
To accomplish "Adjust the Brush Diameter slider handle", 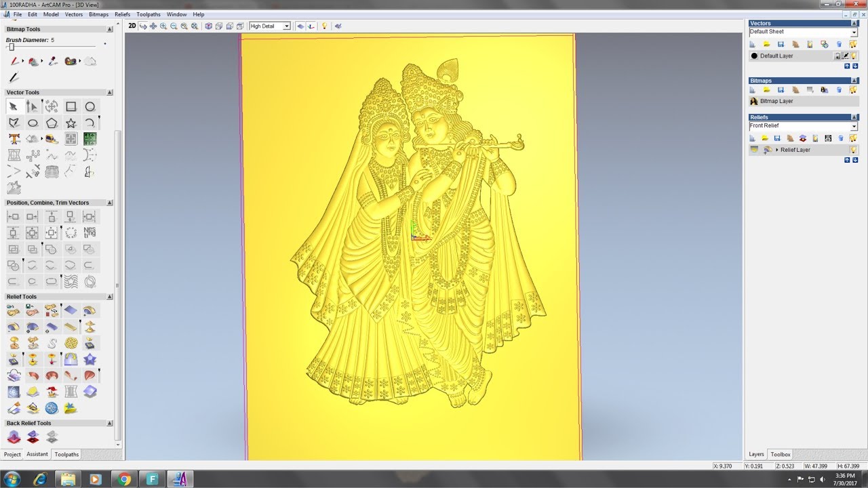I will (x=12, y=47).
